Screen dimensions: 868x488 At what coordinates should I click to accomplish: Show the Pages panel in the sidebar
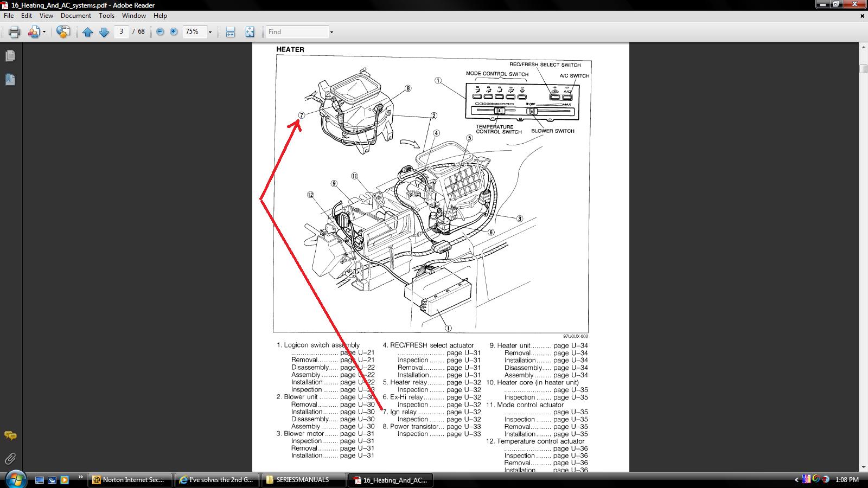coord(10,56)
